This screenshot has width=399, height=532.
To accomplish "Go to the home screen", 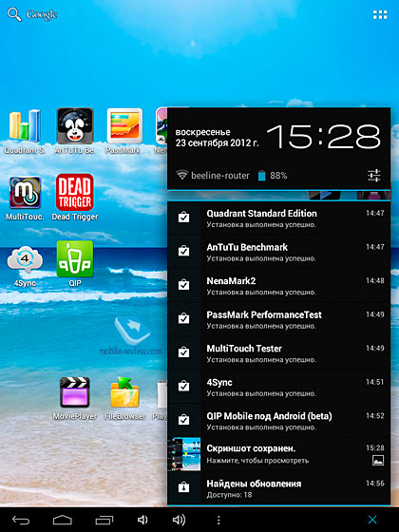I will click(63, 520).
